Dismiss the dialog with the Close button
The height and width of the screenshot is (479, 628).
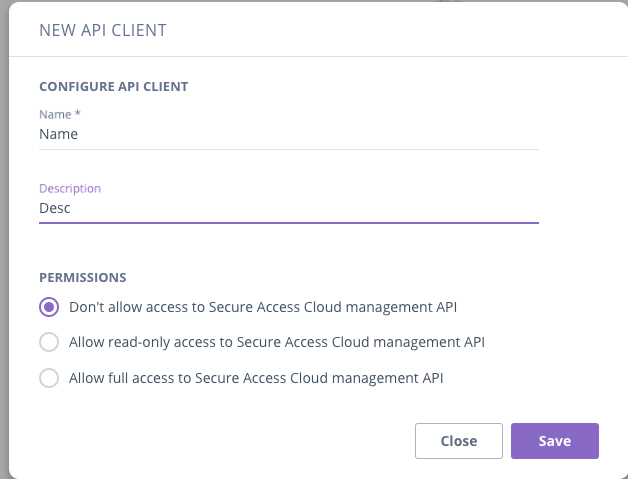[459, 441]
